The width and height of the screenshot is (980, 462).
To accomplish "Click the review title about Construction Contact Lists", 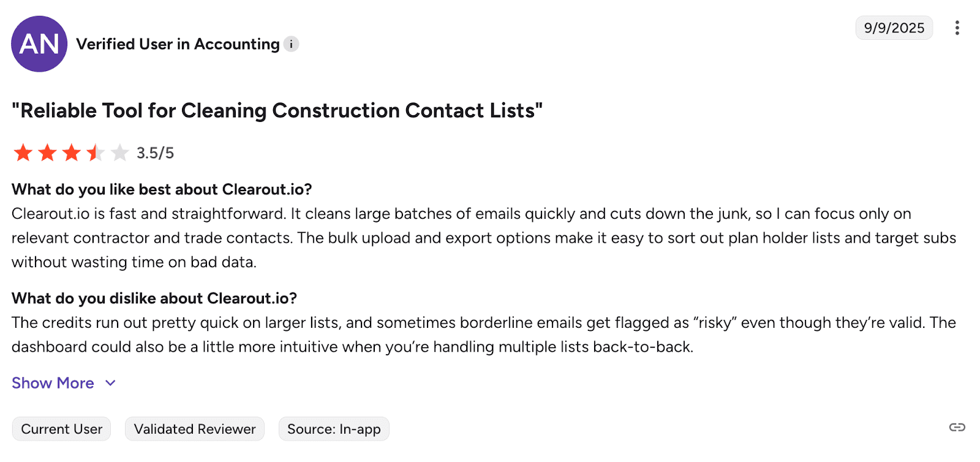I will click(x=277, y=111).
